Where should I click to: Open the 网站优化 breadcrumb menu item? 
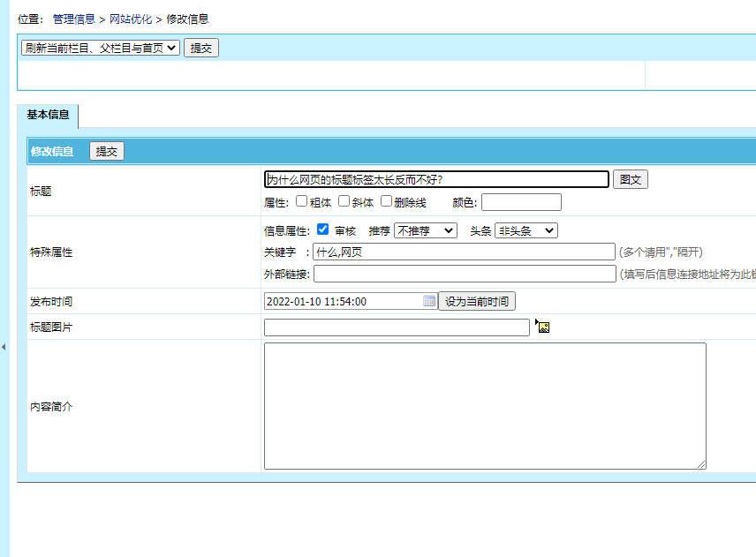click(x=128, y=18)
